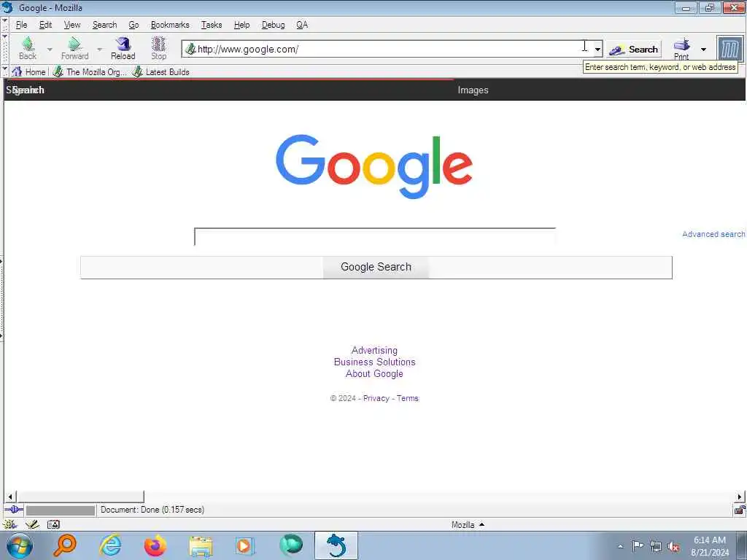Collapse the personal toolbar grippy

point(5,72)
